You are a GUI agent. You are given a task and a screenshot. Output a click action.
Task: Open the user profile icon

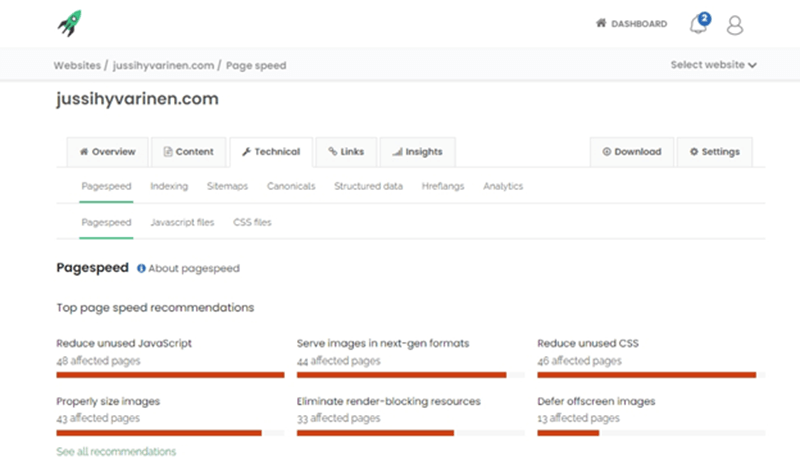click(735, 25)
